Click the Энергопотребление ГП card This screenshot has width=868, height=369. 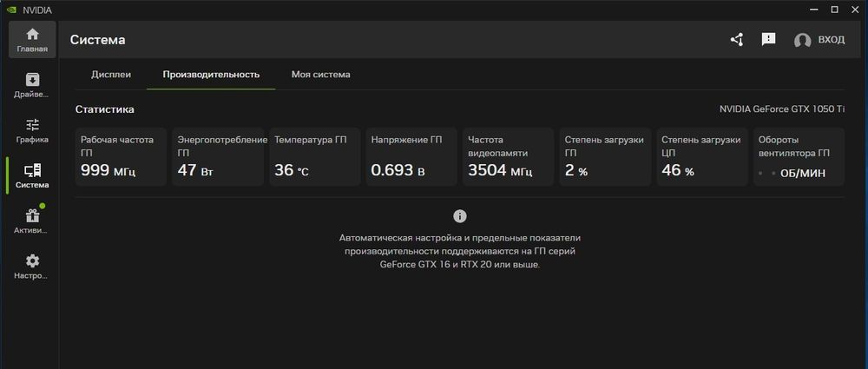218,157
